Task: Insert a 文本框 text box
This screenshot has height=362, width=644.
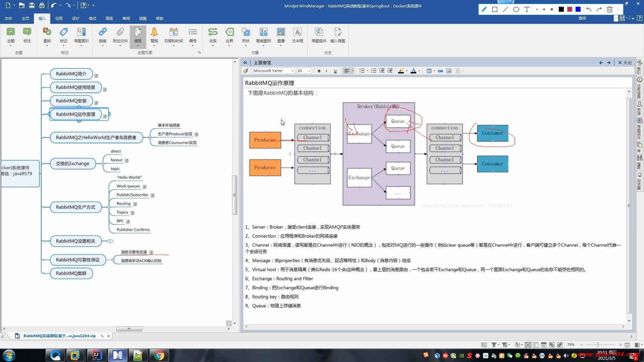Action: coord(298,36)
